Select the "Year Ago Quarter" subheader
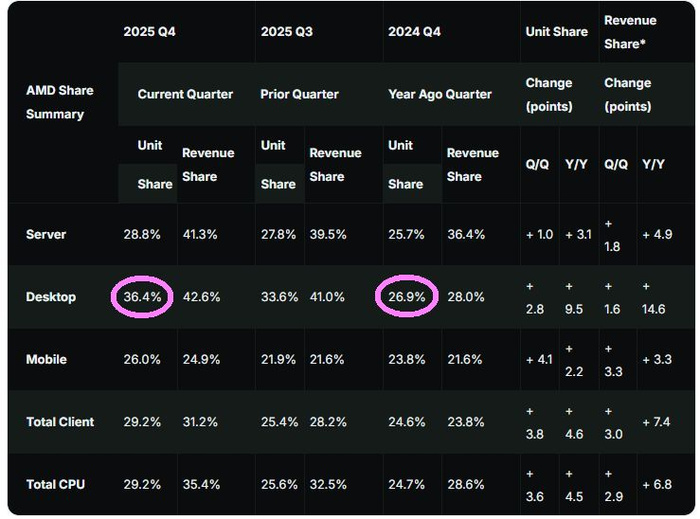This screenshot has height=519, width=700. [x=440, y=94]
